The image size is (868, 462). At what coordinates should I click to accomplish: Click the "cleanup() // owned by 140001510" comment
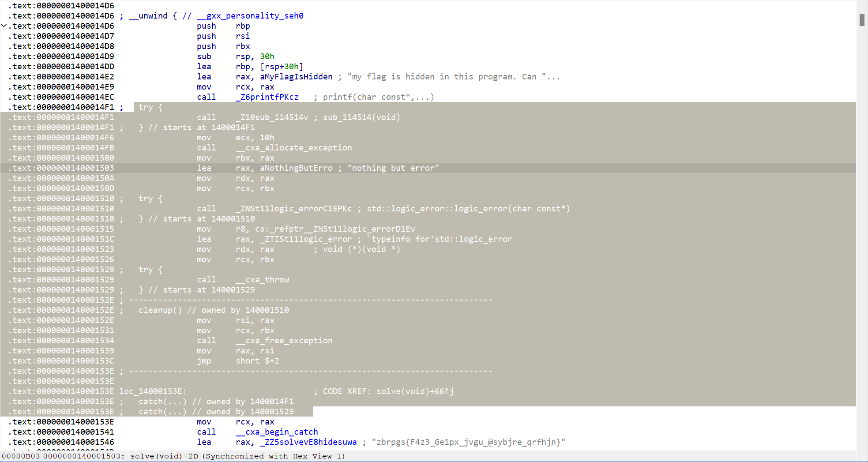point(214,310)
